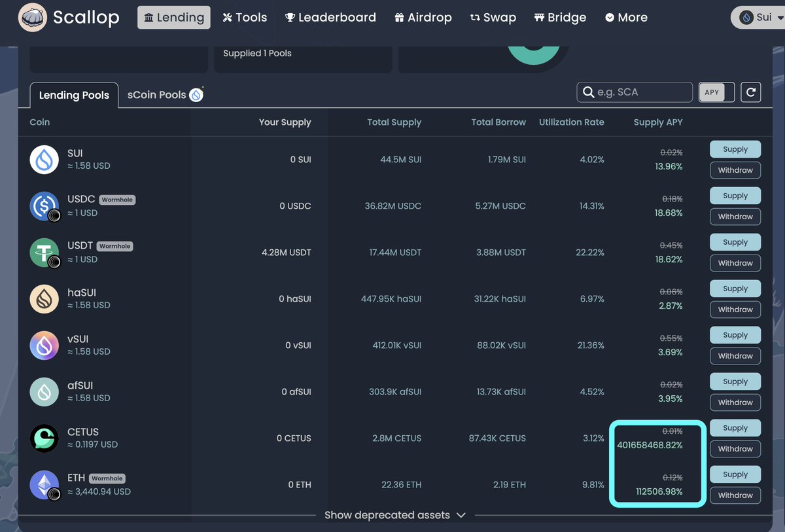Click the Supplied 1 Pools text
This screenshot has height=532, width=785.
257,53
